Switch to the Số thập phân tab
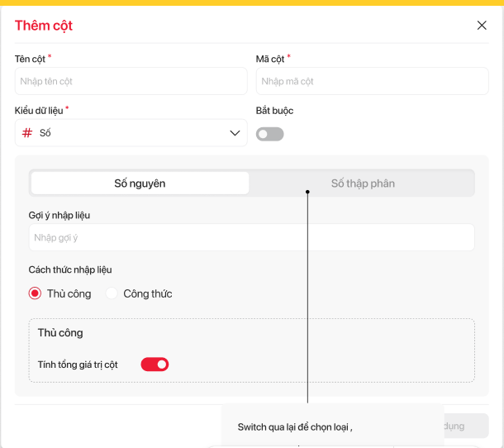This screenshot has width=504, height=448. point(363,183)
